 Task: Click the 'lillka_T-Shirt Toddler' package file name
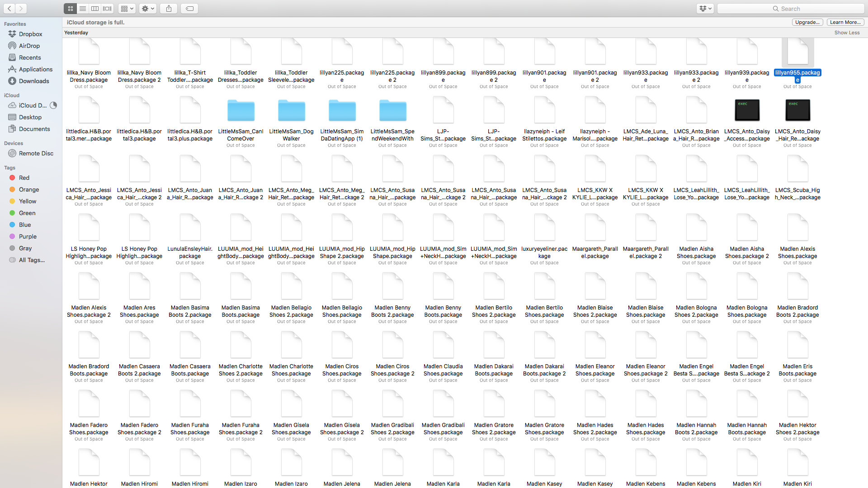point(190,76)
